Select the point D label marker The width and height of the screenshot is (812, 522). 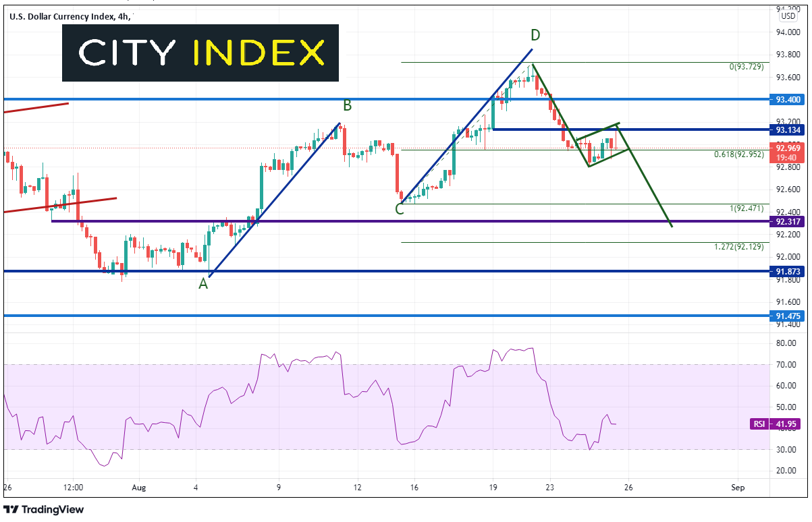(x=535, y=34)
